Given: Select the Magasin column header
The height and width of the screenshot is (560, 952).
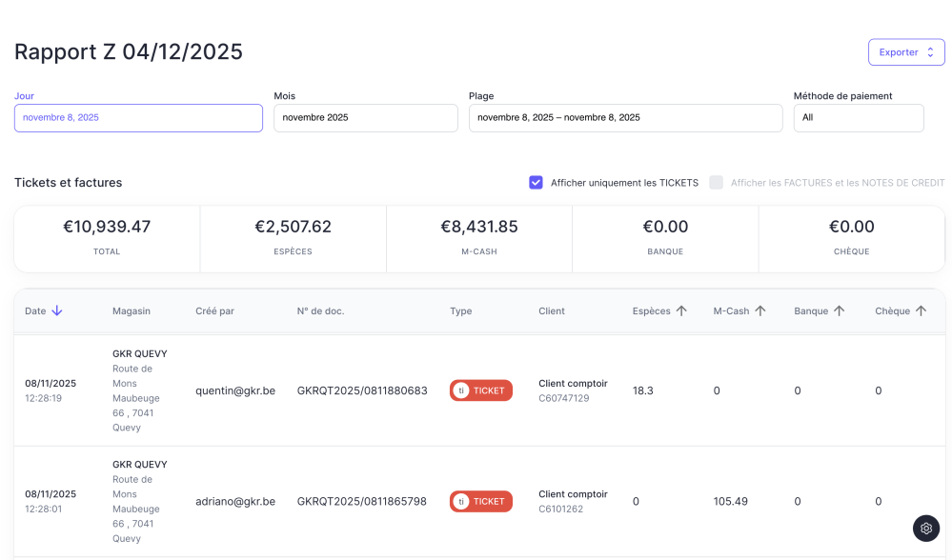Looking at the screenshot, I should 132,310.
